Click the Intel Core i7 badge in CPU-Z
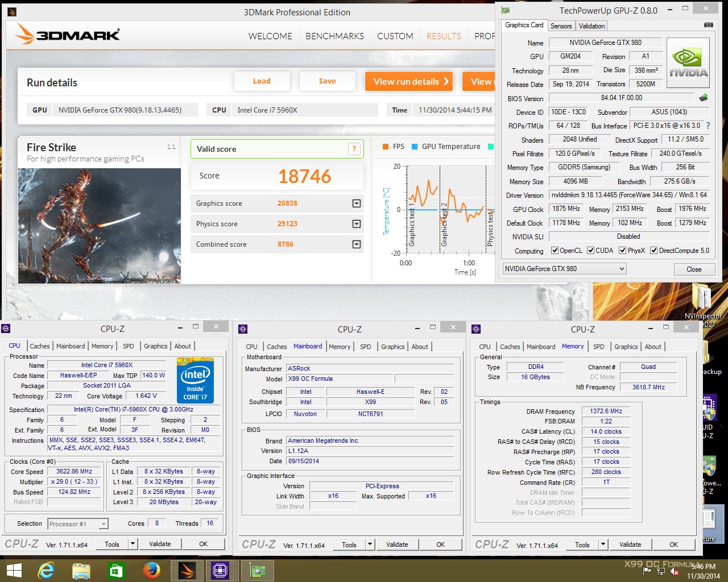Screen dimensions: 728x582 [x=195, y=380]
